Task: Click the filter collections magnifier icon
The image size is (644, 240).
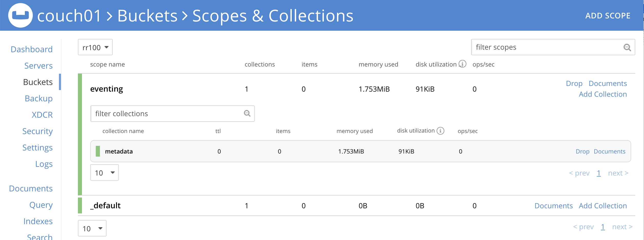Action: [247, 113]
